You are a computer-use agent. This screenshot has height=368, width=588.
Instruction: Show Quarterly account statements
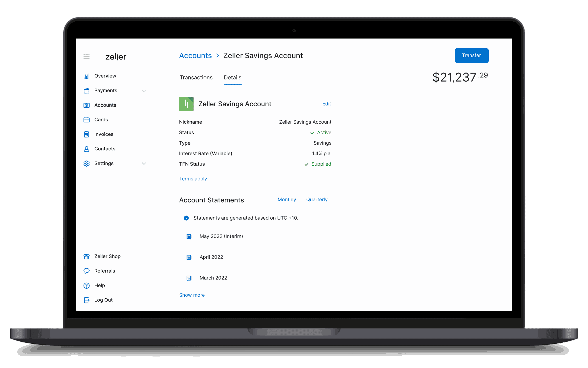click(317, 200)
